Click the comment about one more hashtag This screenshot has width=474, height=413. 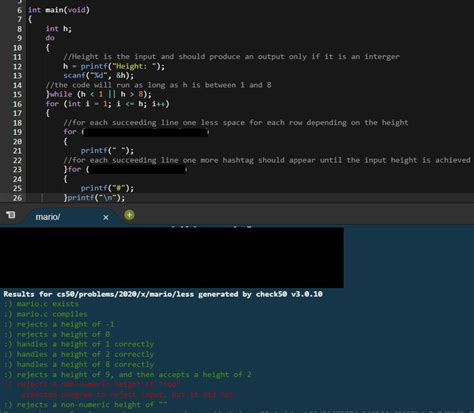coord(267,160)
